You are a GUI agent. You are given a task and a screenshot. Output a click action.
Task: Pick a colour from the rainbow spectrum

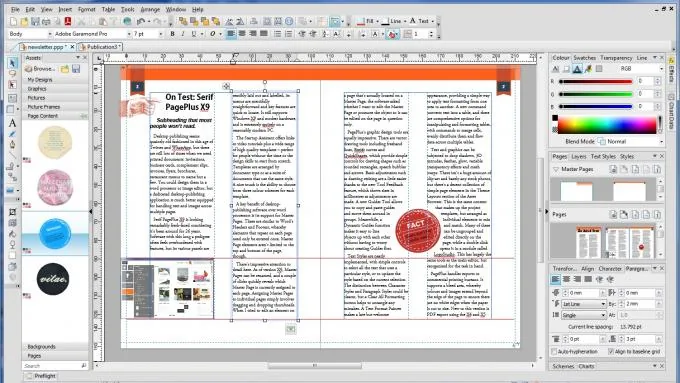pyautogui.click(x=607, y=125)
